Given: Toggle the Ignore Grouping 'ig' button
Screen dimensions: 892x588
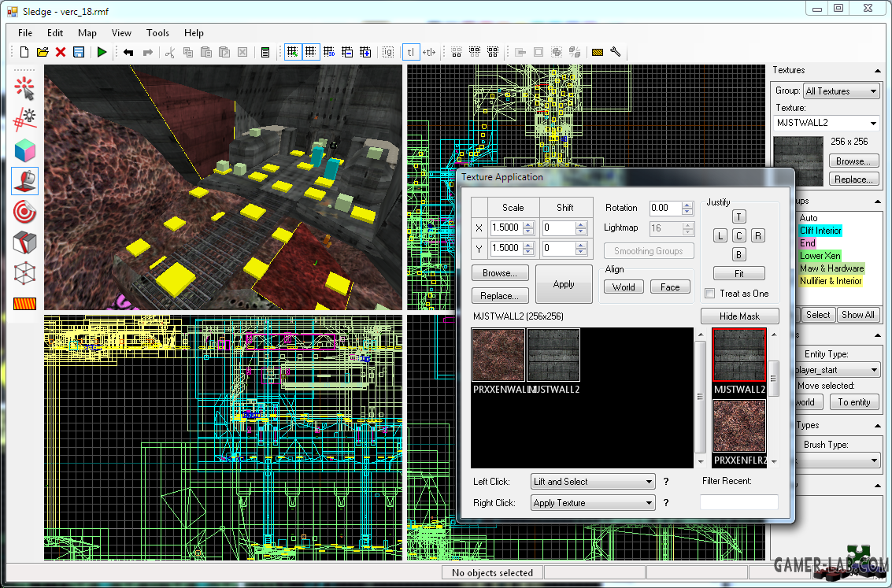Looking at the screenshot, I should coord(388,52).
